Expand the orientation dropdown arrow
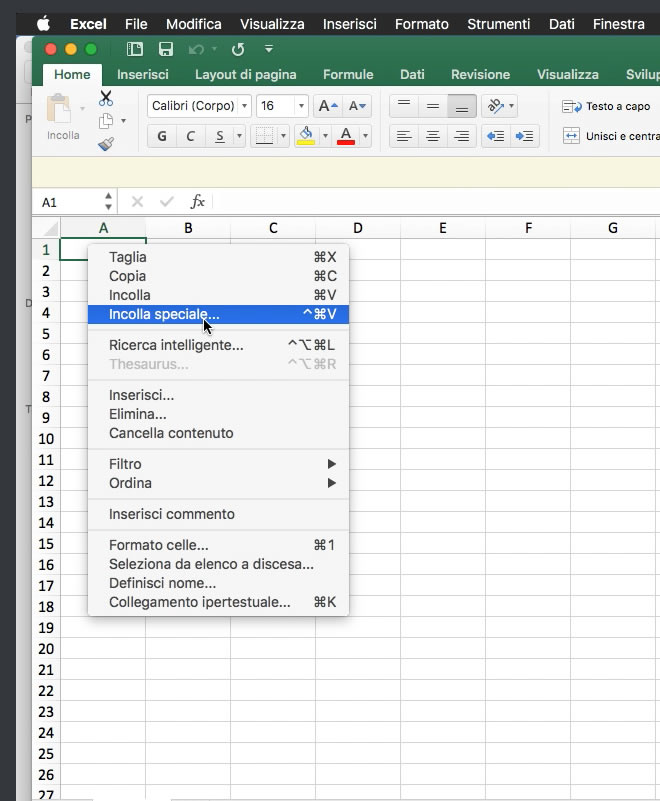Viewport: 660px width, 801px height. tap(511, 106)
